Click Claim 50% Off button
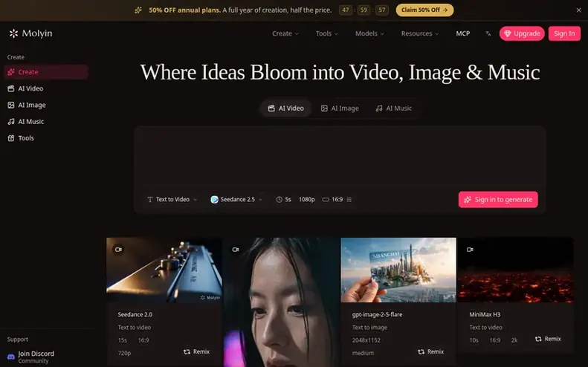Viewport: 588px width, 367px height. tap(424, 10)
